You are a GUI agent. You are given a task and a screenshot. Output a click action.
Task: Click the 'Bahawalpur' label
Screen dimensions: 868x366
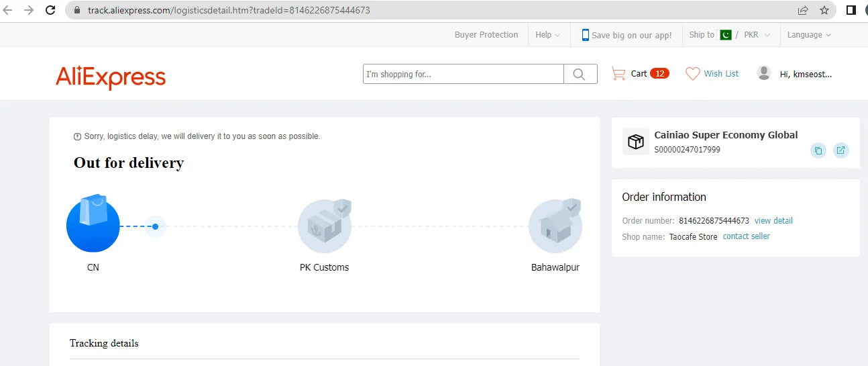pos(555,267)
